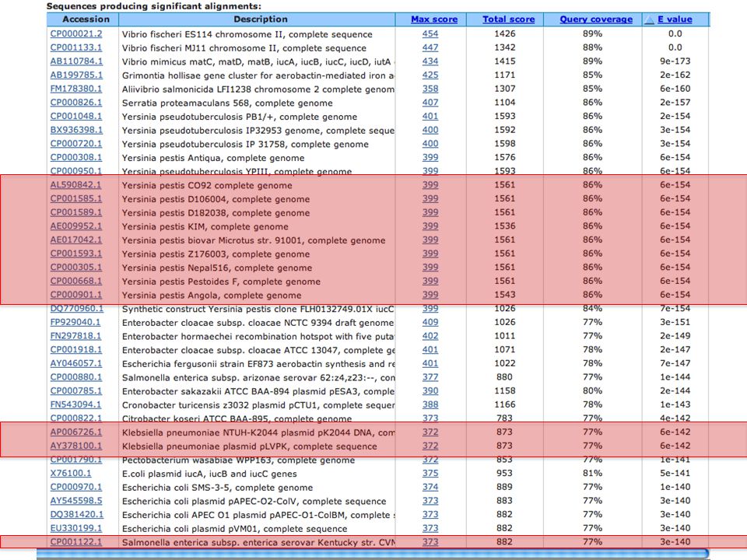Open accession CP001585.1
The width and height of the screenshot is (747, 560).
click(x=76, y=198)
